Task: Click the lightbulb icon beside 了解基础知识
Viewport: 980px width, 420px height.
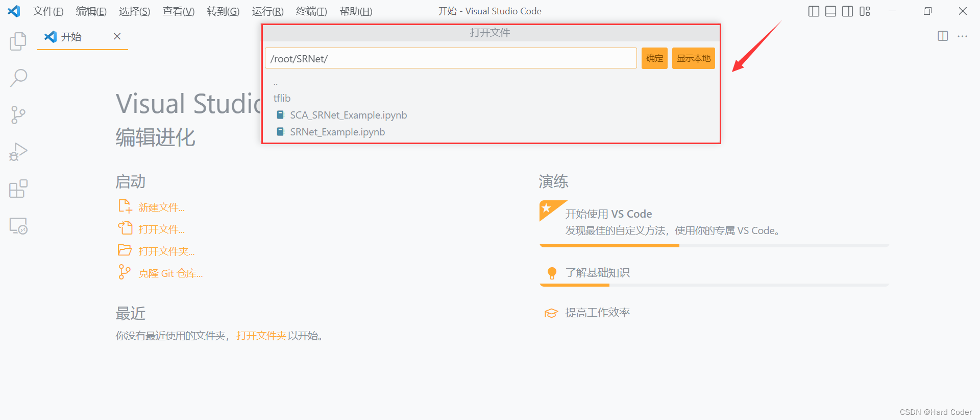Action: [x=552, y=273]
